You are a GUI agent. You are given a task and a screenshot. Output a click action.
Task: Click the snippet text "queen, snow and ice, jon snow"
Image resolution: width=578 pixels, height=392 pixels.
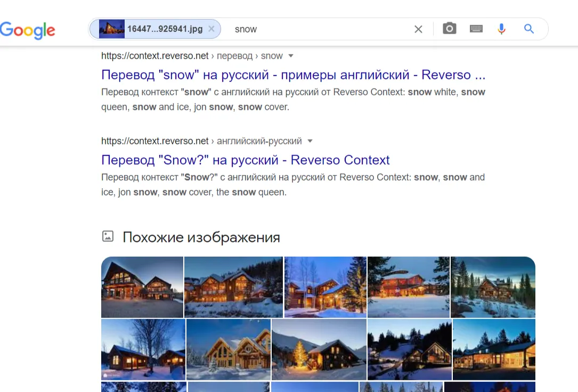pos(167,107)
